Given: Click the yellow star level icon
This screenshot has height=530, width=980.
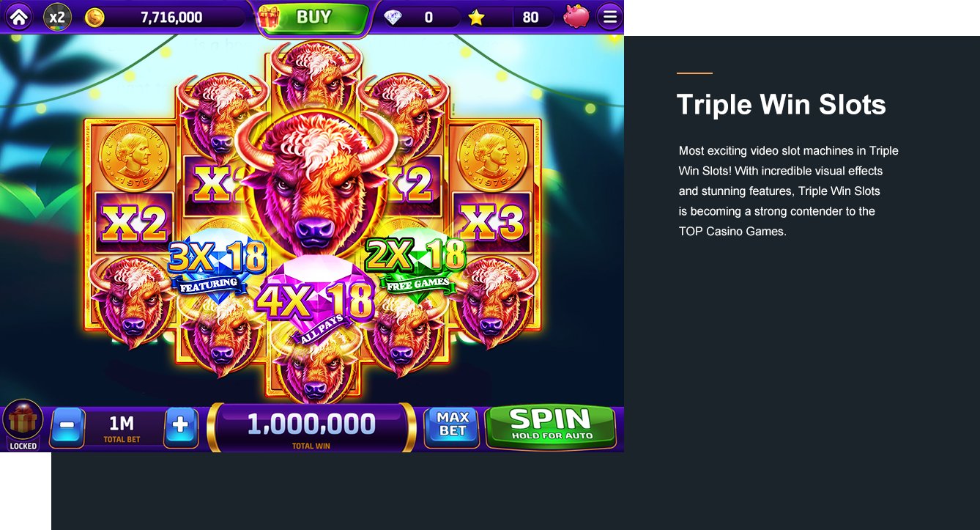Looking at the screenshot, I should pyautogui.click(x=477, y=18).
